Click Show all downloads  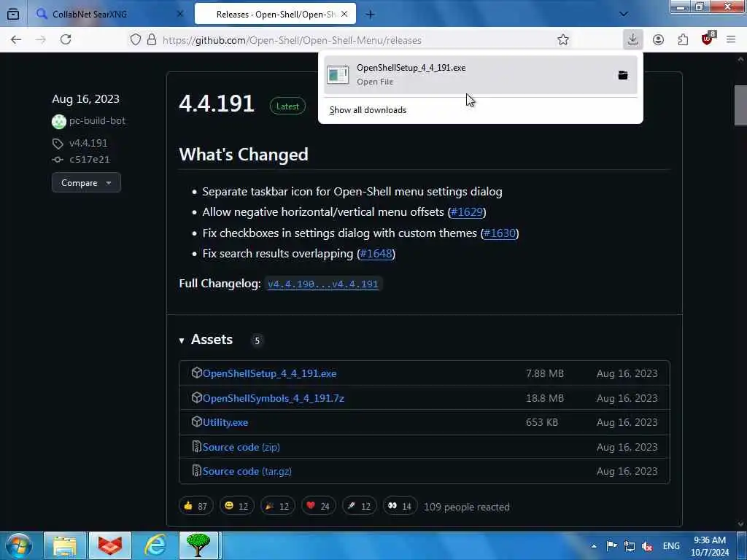368,110
